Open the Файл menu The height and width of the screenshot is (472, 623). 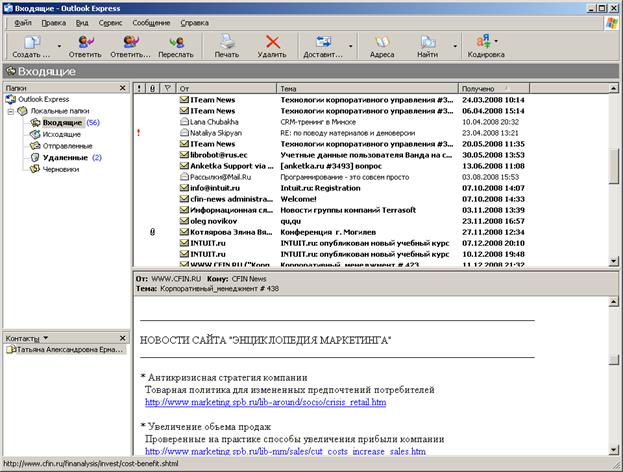(x=23, y=23)
